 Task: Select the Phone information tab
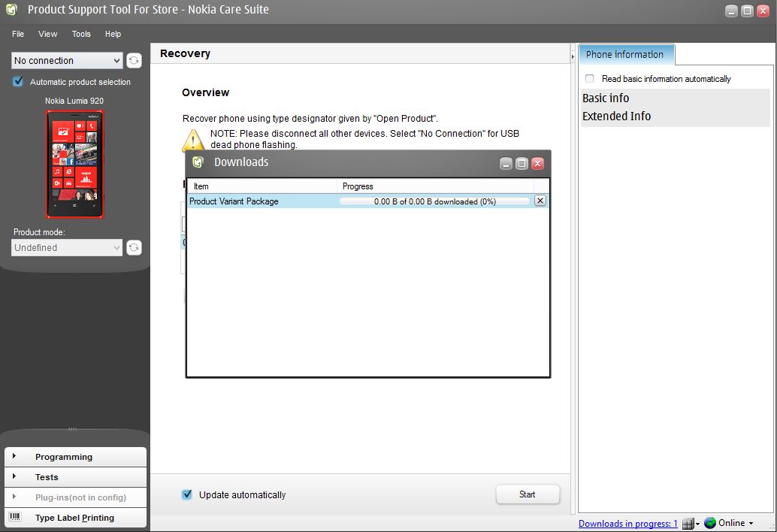coord(627,55)
